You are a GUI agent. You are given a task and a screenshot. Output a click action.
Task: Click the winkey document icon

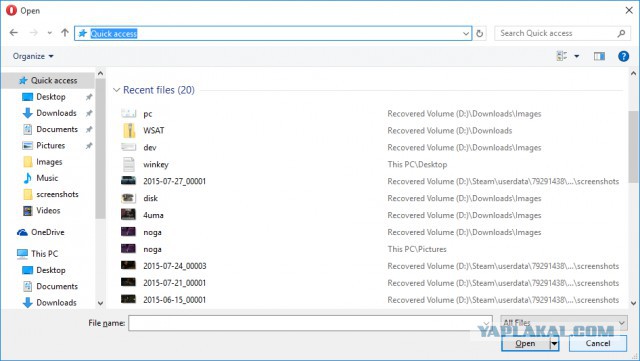129,164
